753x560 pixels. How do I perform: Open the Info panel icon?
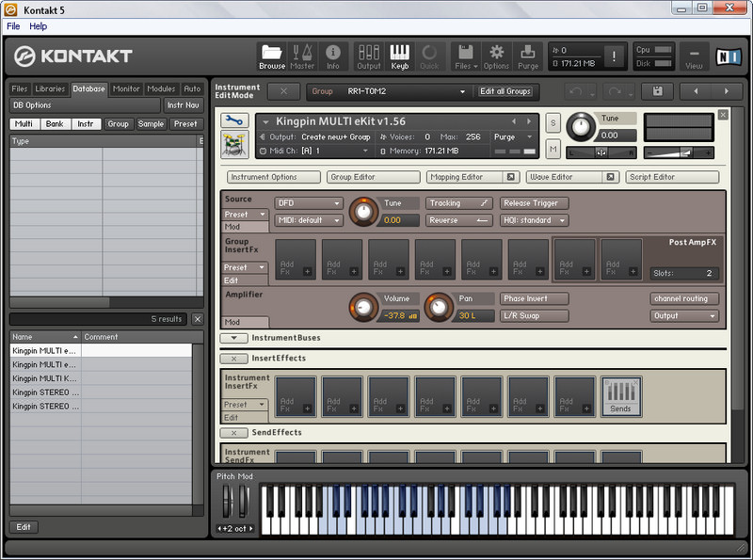pyautogui.click(x=332, y=56)
